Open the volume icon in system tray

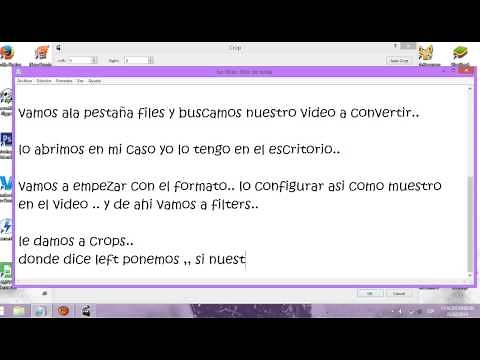pyautogui.click(x=400, y=311)
